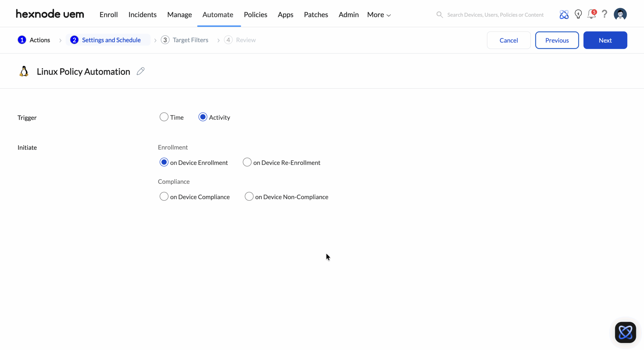
Task: Open the Policies menu
Action: (255, 15)
